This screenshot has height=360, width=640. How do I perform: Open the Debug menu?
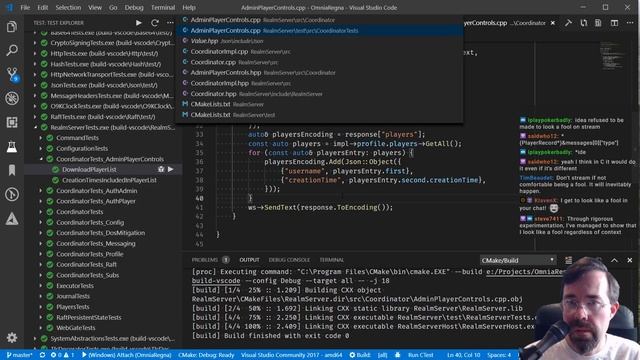click(x=134, y=7)
